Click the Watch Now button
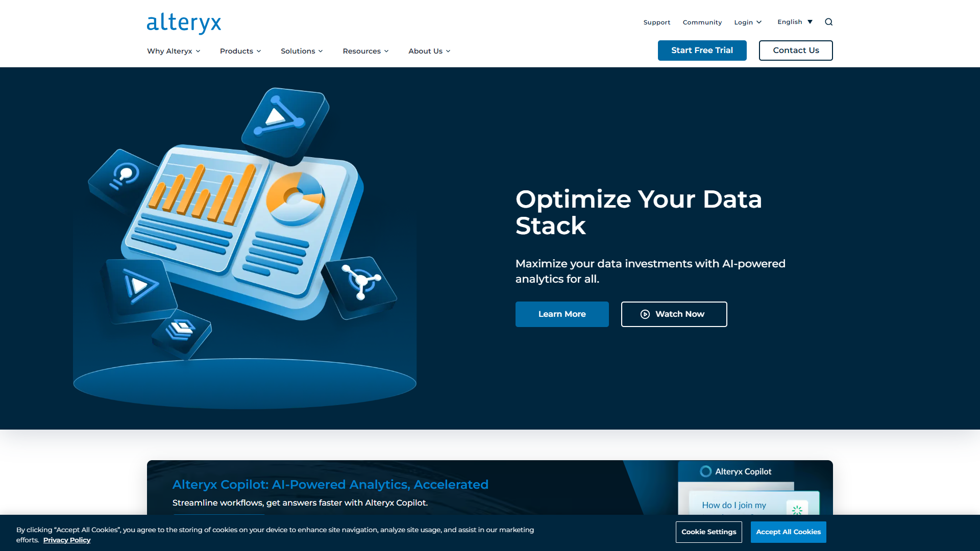980x551 pixels. coord(674,314)
